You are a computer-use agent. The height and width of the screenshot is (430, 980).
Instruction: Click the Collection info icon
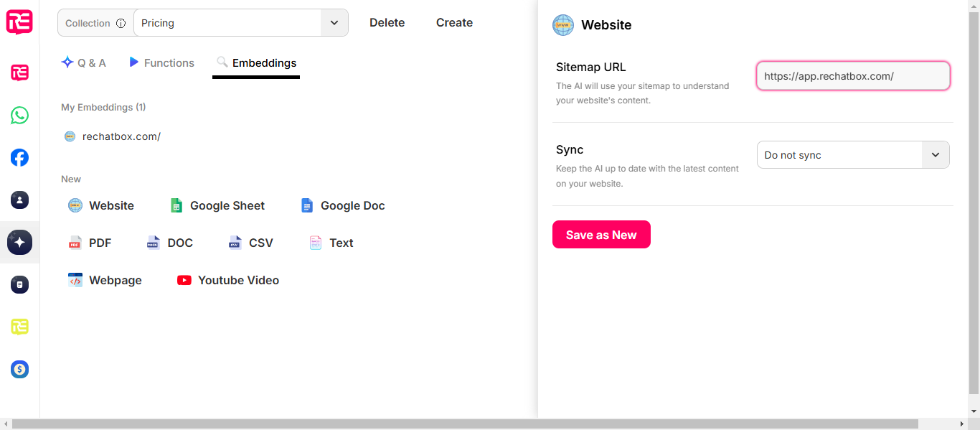coord(121,23)
